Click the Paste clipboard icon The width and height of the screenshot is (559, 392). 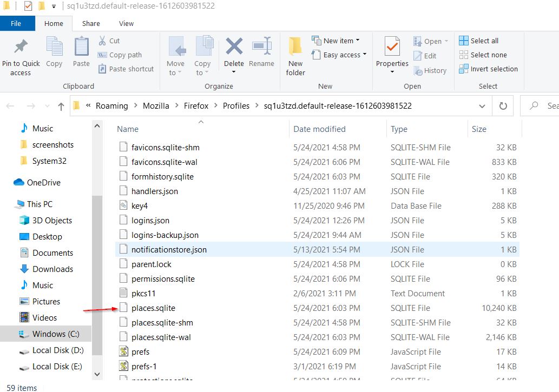(81, 46)
